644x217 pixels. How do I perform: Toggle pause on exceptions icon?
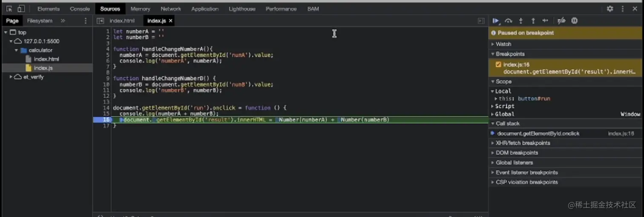tap(574, 20)
